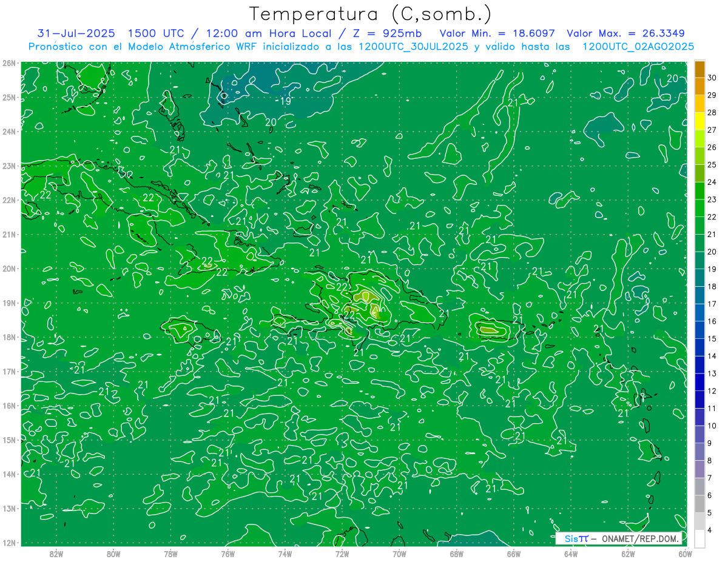Click the '72W' longitude axis label
Viewport: 728px width, 562px height.
pos(342,554)
